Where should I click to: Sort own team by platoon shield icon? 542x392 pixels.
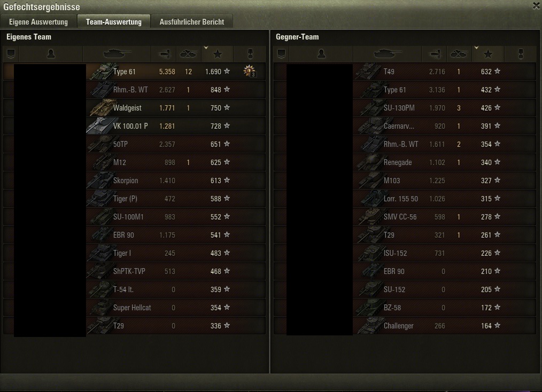(11, 54)
